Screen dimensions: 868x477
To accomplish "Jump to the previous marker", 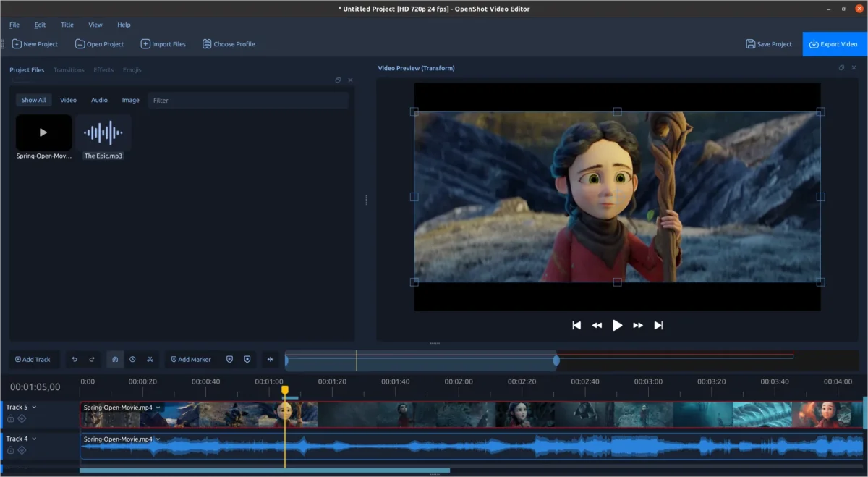I will [229, 359].
